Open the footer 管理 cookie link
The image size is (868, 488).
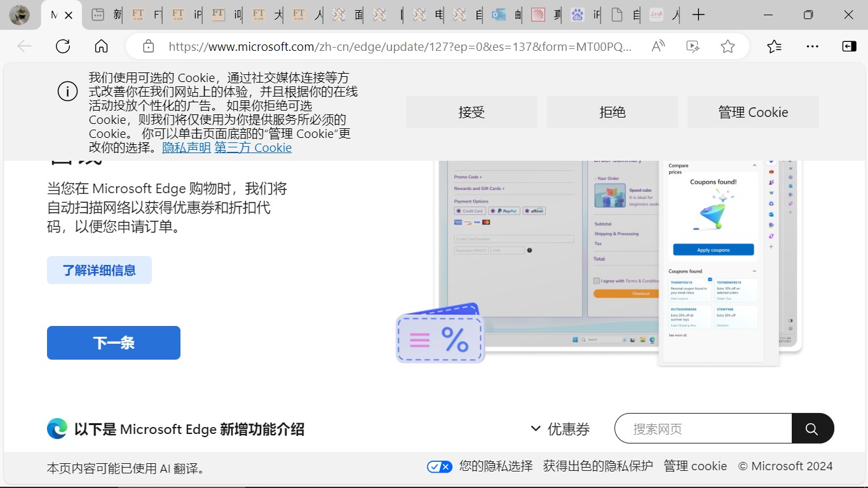(695, 466)
